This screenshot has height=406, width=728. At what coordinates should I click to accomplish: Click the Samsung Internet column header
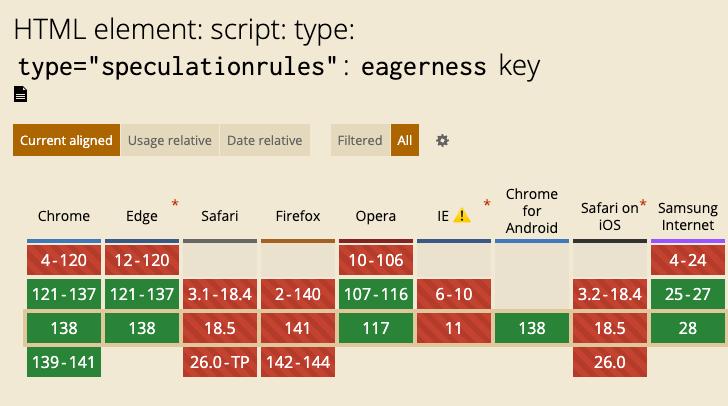(x=688, y=216)
